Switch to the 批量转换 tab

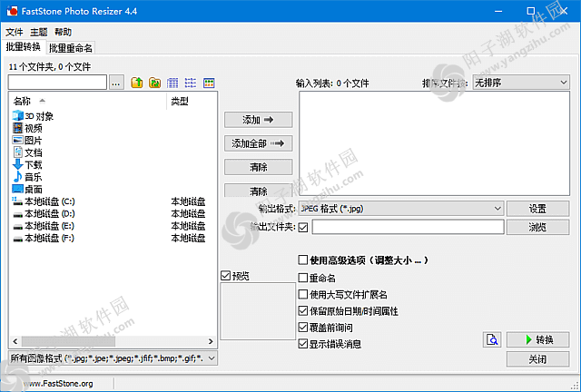[x=24, y=47]
